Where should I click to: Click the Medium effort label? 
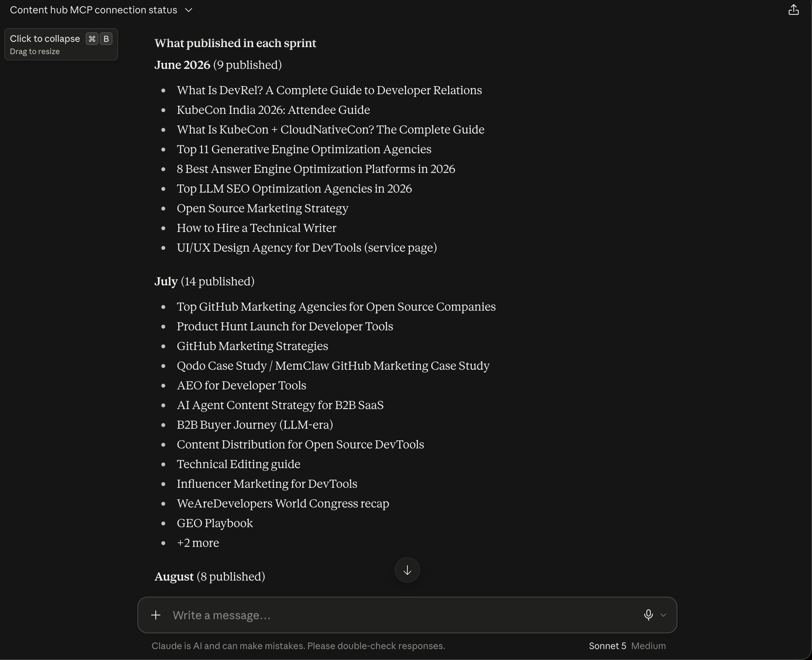(649, 646)
